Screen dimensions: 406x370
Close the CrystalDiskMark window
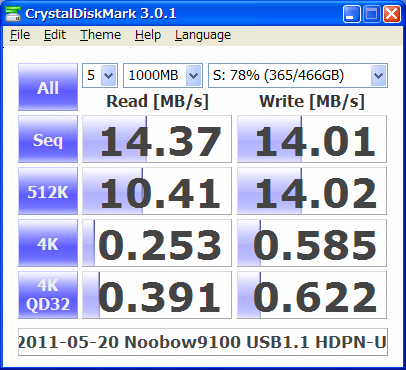tap(392, 14)
